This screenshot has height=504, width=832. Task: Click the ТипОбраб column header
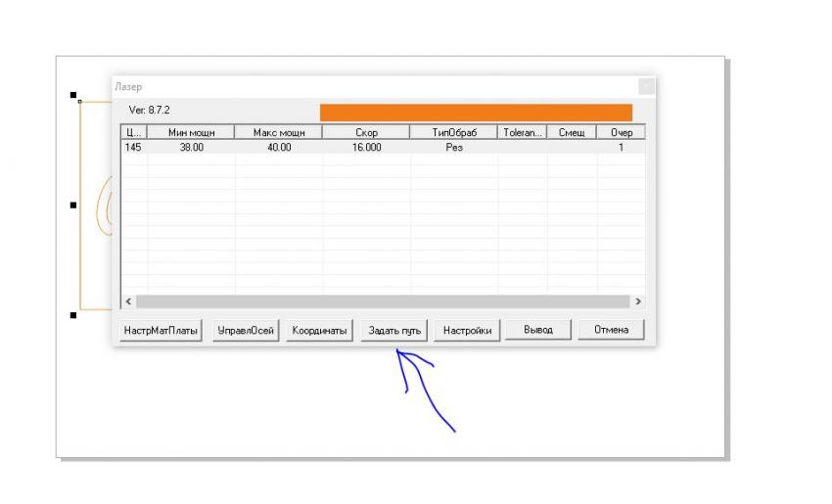coord(453,132)
